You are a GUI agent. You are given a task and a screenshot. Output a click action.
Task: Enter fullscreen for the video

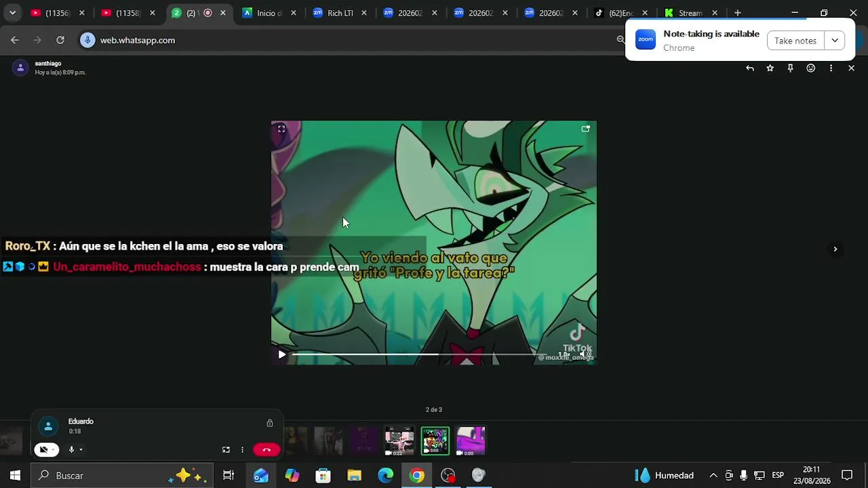click(x=281, y=129)
